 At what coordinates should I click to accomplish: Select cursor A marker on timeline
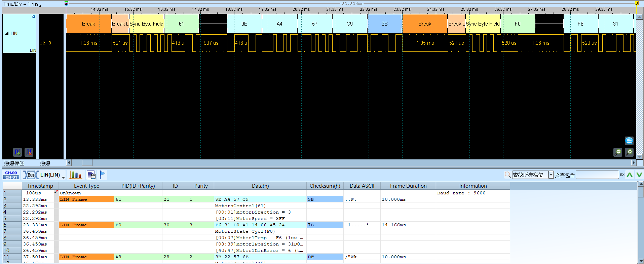pyautogui.click(x=66, y=3)
